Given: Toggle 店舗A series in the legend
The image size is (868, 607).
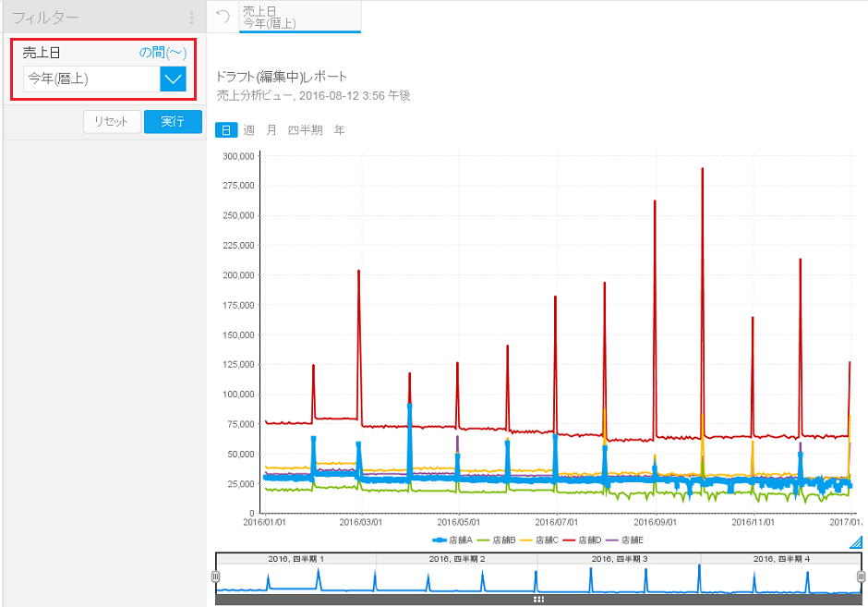Looking at the screenshot, I should (x=452, y=540).
